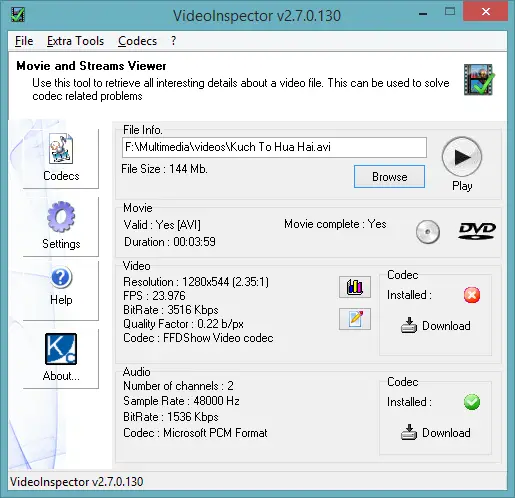Click the file path input field
The image size is (515, 498).
(274, 147)
